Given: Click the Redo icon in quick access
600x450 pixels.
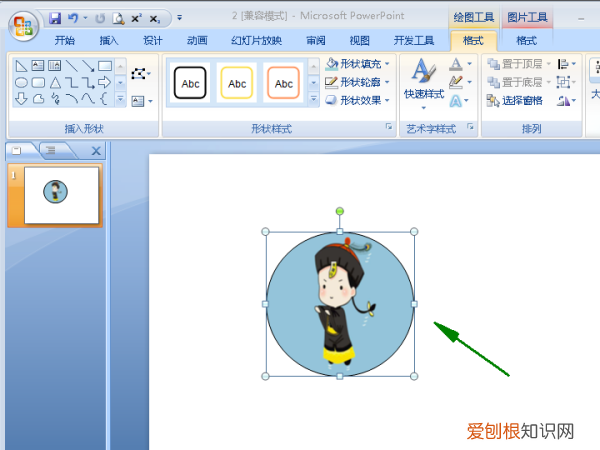Looking at the screenshot, I should click(x=100, y=18).
